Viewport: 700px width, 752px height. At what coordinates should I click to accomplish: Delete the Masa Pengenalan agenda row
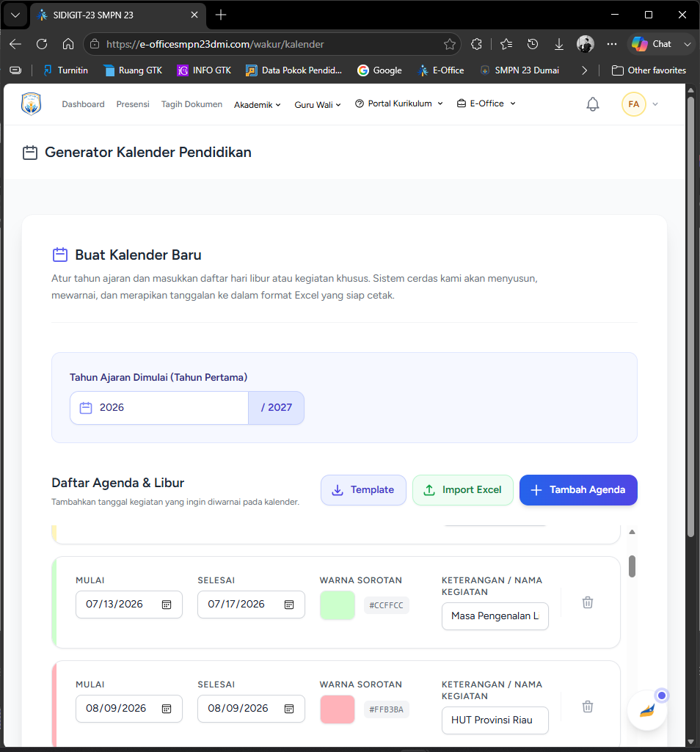click(x=587, y=602)
